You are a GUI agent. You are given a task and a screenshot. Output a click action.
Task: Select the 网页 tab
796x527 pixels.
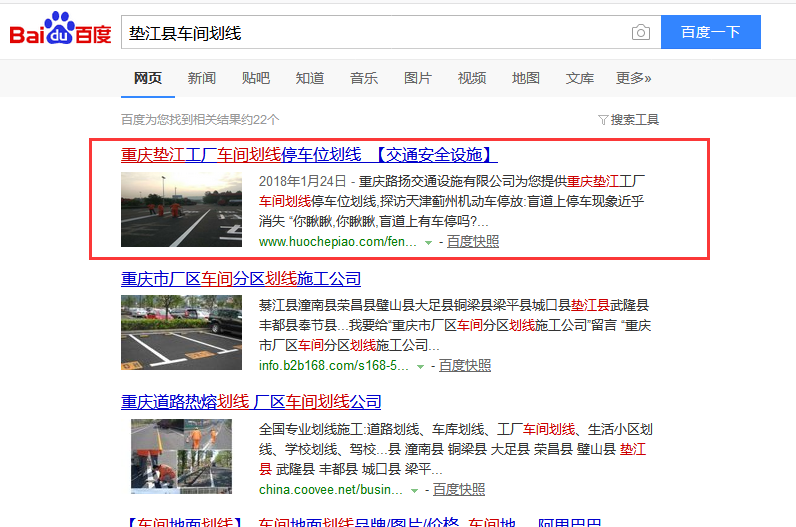click(x=148, y=78)
